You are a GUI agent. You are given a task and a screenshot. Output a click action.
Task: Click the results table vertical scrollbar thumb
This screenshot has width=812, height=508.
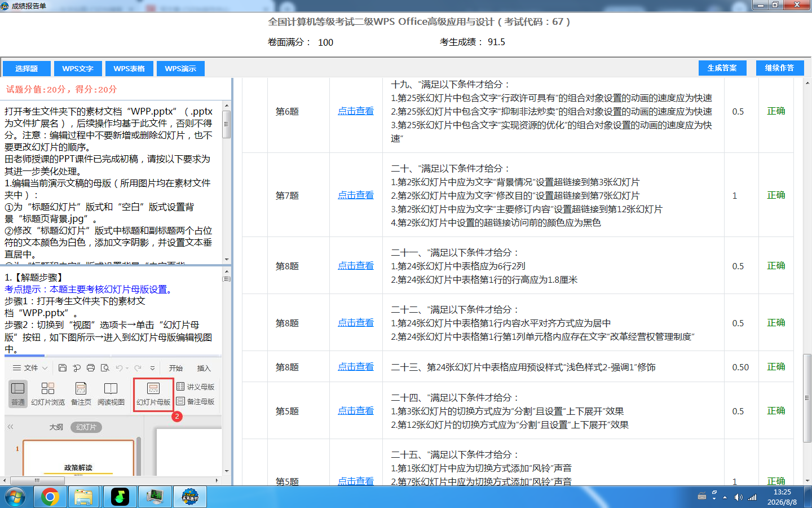(807, 398)
